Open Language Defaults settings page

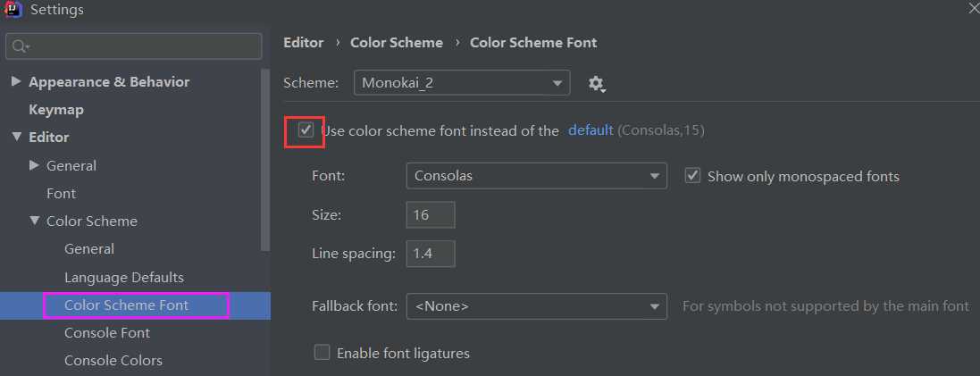[x=124, y=277]
